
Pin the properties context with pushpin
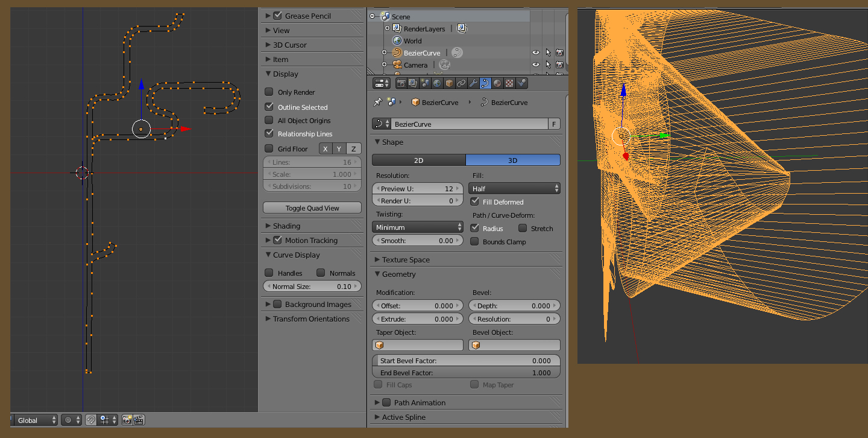coord(378,103)
